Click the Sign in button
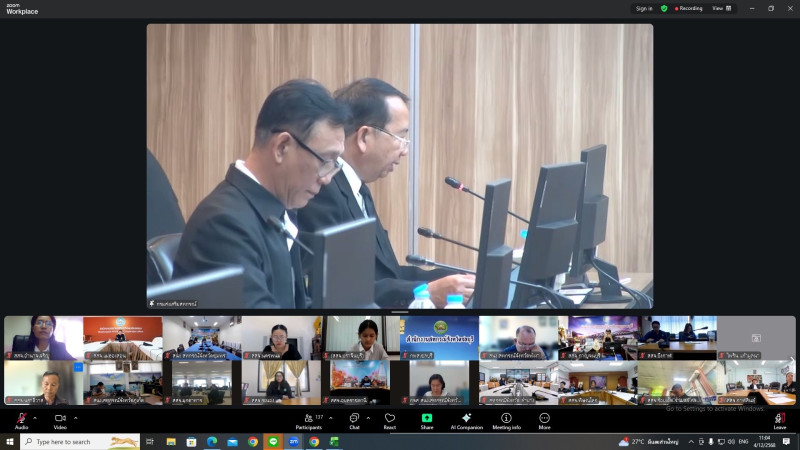 pyautogui.click(x=644, y=8)
